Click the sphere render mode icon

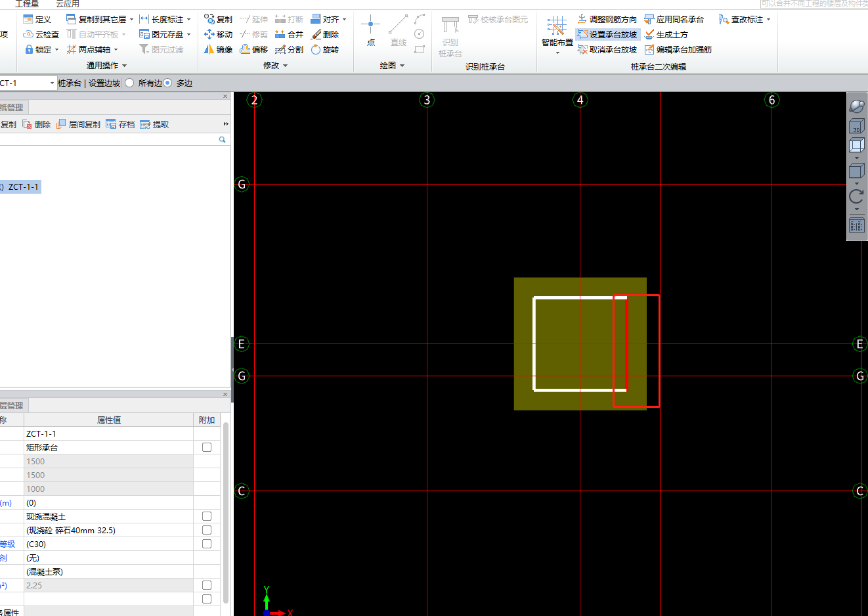[x=856, y=106]
